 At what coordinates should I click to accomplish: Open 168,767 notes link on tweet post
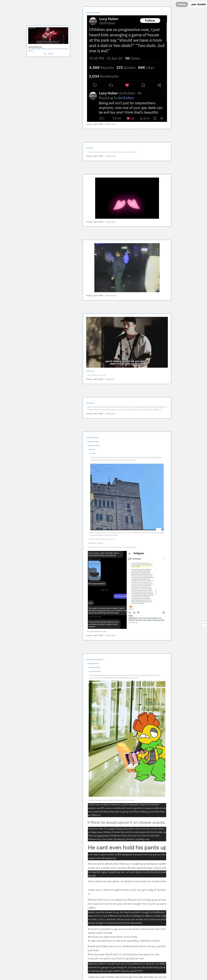point(111,124)
